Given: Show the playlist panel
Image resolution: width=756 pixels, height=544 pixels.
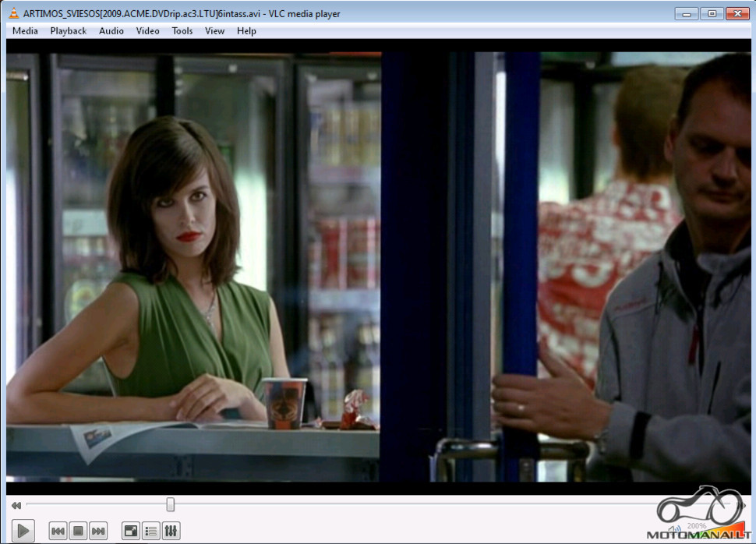Looking at the screenshot, I should click(151, 531).
